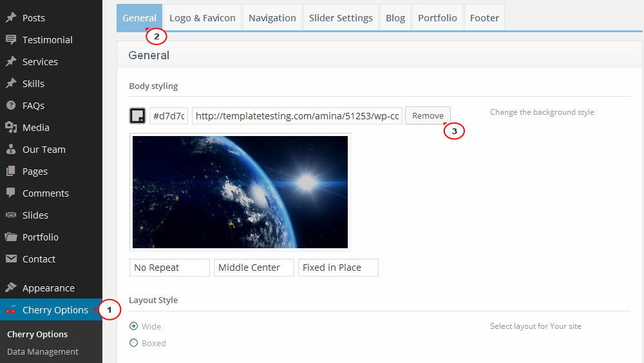The width and height of the screenshot is (644, 363).
Task: Click the Our Team person icon
Action: (x=11, y=149)
